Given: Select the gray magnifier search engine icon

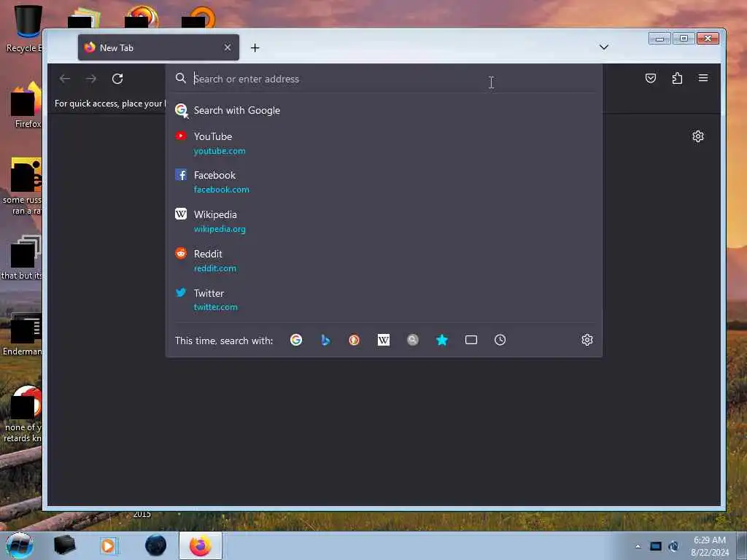Looking at the screenshot, I should point(413,340).
